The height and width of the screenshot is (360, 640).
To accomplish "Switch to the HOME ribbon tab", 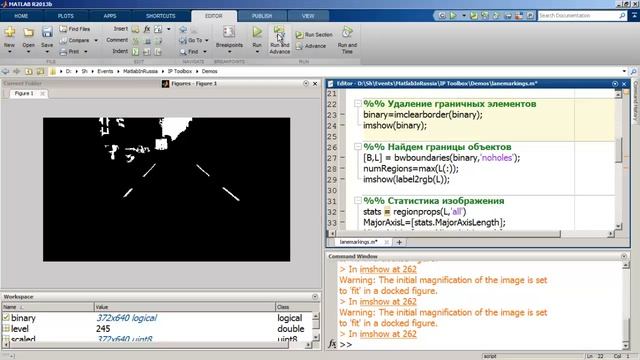I will (x=21, y=16).
